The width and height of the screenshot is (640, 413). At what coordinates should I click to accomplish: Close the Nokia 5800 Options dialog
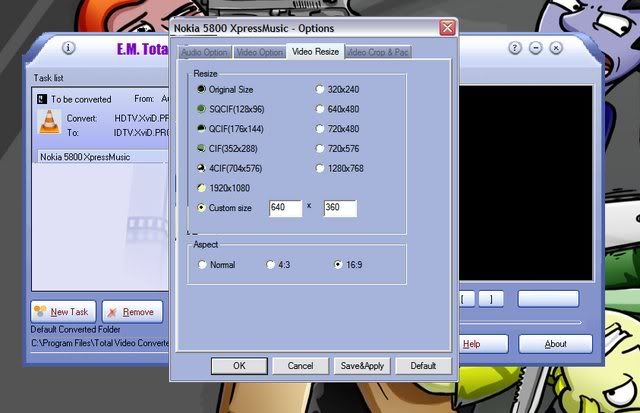tap(447, 28)
